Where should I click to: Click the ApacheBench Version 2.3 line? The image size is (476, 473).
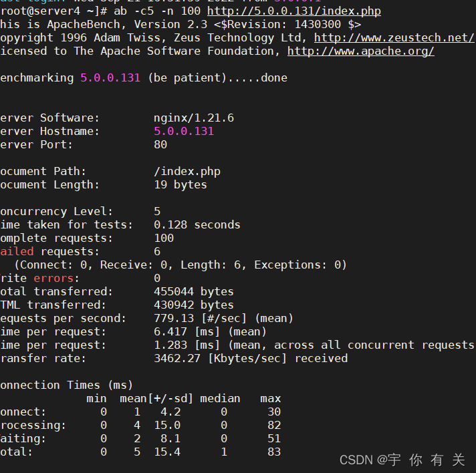click(181, 25)
